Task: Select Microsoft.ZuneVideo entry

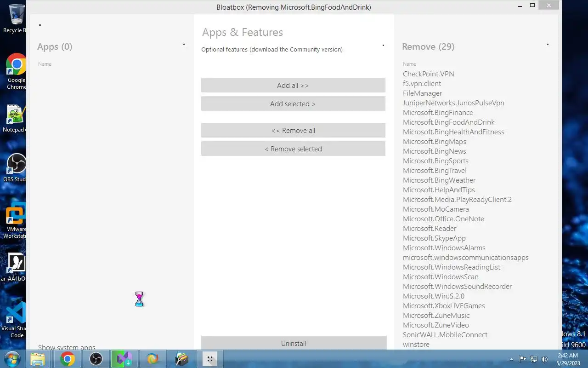Action: (x=436, y=325)
